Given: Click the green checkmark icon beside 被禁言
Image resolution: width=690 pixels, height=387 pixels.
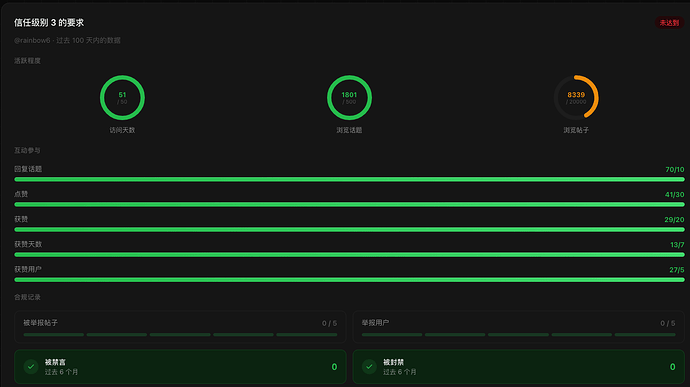Looking at the screenshot, I should point(31,366).
